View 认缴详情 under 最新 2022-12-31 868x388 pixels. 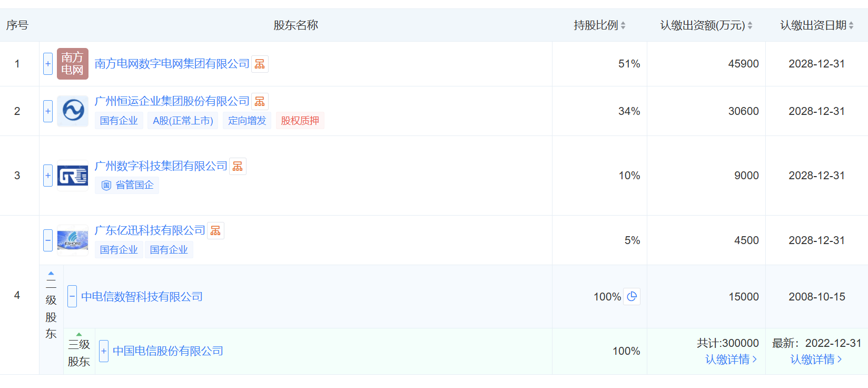(816, 360)
